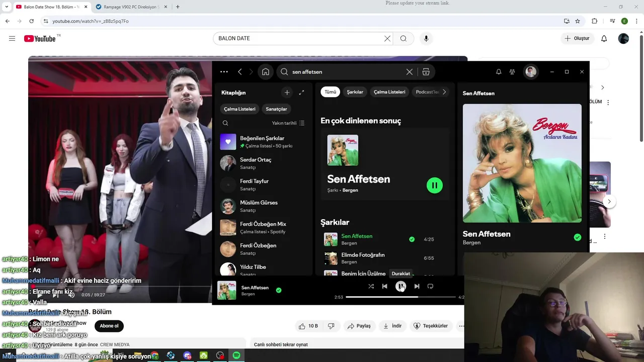The image size is (644, 362).
Task: Switch to Rampage V902 browser tab
Action: (131, 7)
